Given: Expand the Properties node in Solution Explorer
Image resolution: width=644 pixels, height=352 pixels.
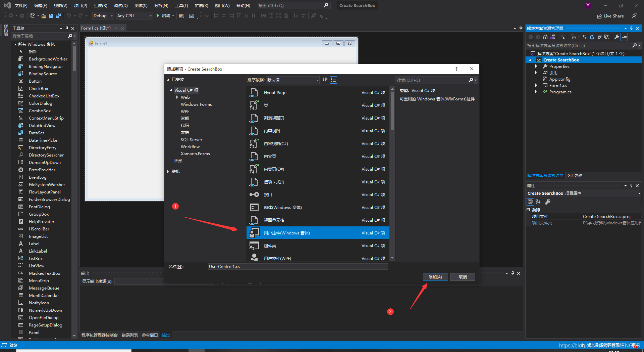Looking at the screenshot, I should [x=536, y=67].
